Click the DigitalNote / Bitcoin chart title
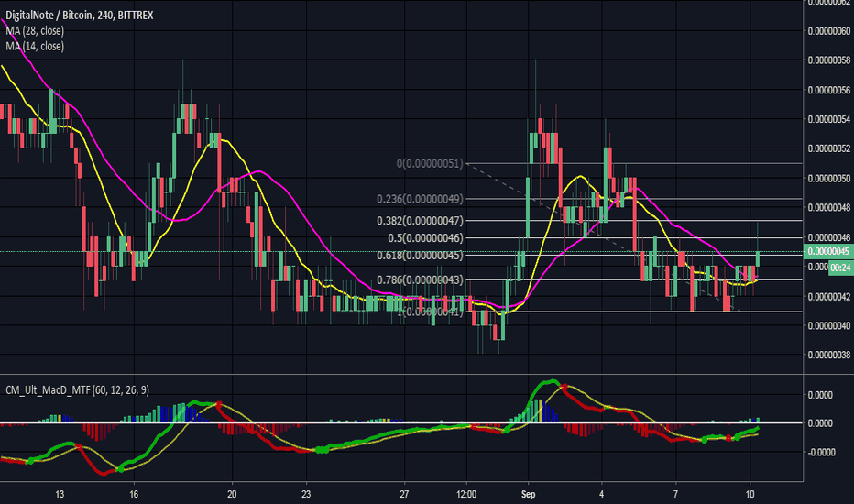 tap(80, 16)
